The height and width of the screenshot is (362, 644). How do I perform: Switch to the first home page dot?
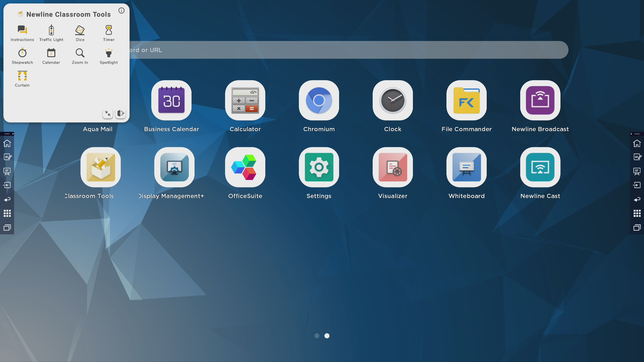317,336
